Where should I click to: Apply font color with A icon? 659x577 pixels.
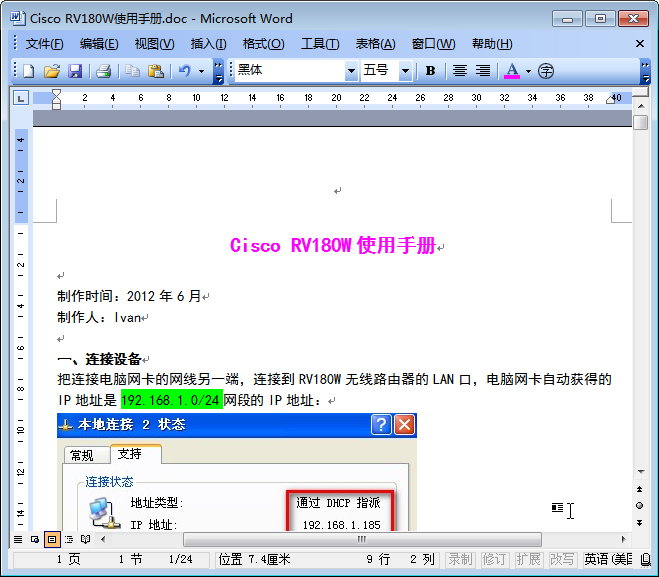(x=511, y=71)
